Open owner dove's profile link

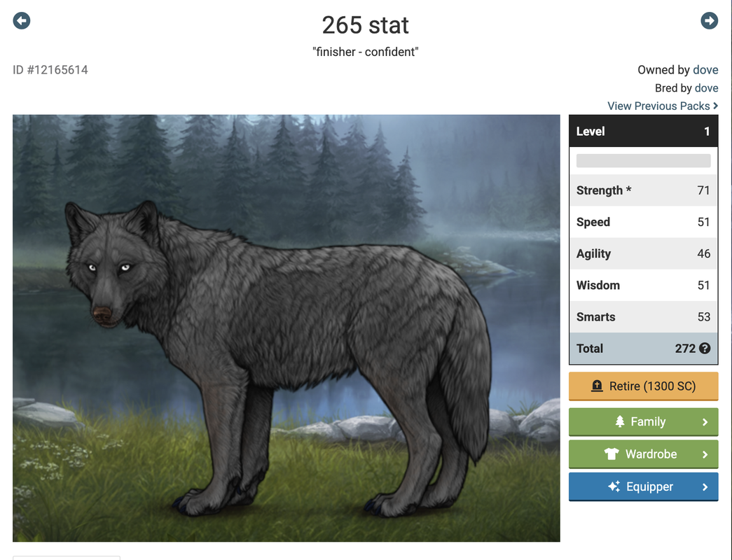point(705,70)
